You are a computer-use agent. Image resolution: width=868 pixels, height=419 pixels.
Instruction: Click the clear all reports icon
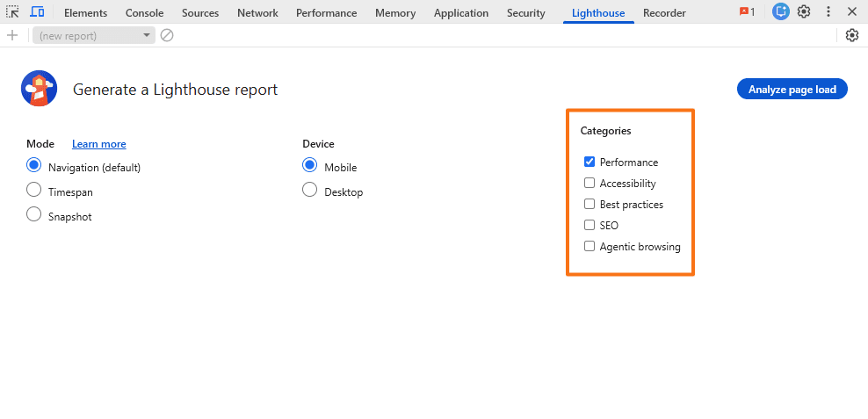(x=167, y=35)
